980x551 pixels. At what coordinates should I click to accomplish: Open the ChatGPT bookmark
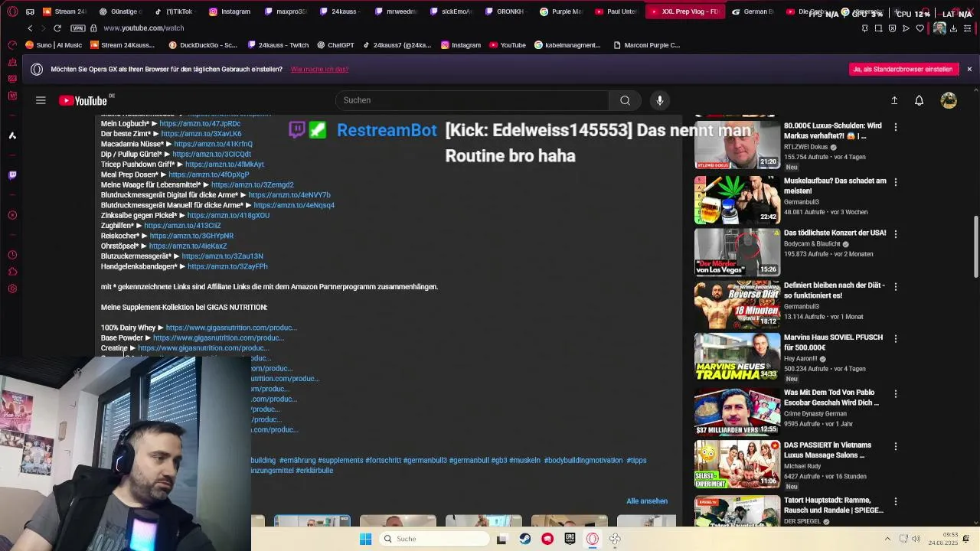tap(335, 45)
